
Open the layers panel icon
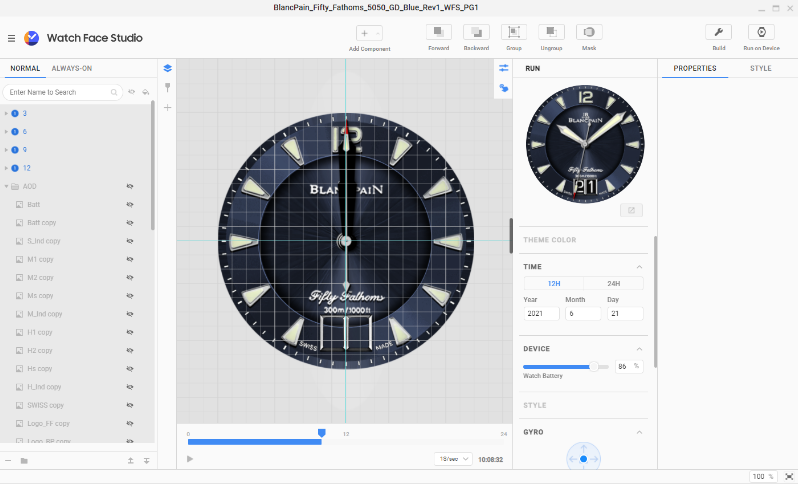point(167,68)
